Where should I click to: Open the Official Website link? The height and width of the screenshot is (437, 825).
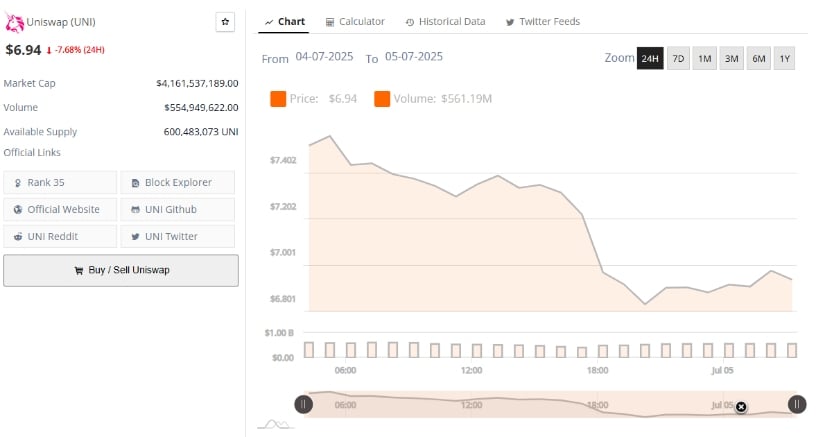coord(60,209)
